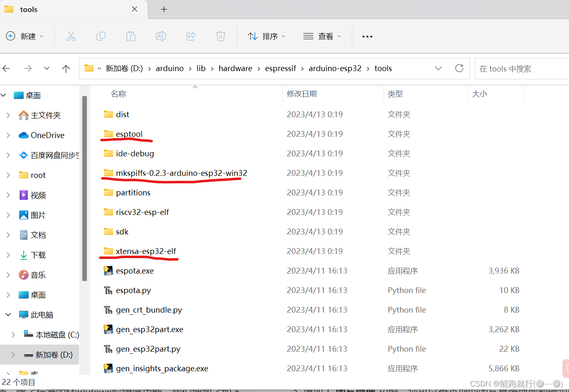Screen dimensions: 569x392
Task: Expand 本地磁盘 (C:) in sidebar
Action: pos(13,335)
